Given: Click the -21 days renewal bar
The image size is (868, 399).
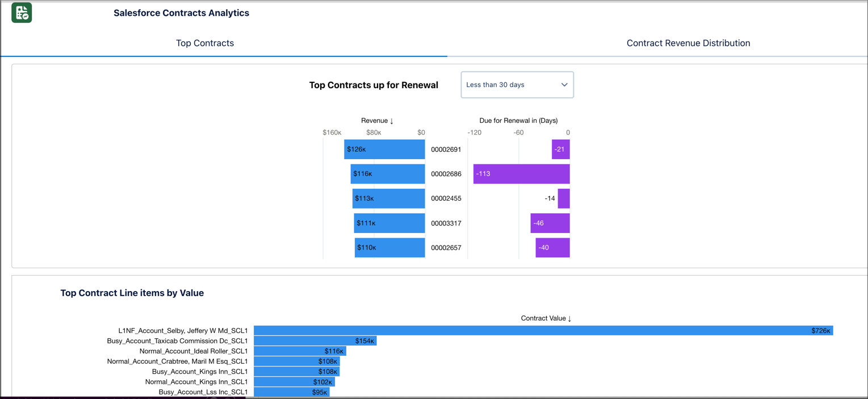Looking at the screenshot, I should (561, 149).
